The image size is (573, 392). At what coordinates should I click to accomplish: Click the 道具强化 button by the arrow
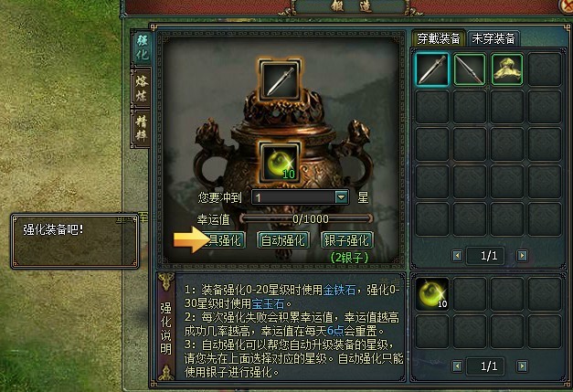[x=220, y=240]
